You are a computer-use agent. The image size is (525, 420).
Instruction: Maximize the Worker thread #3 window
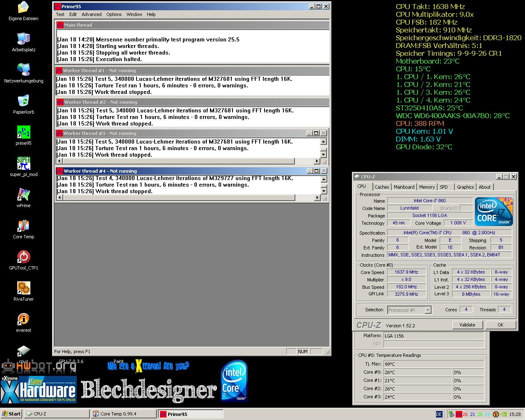click(316, 133)
